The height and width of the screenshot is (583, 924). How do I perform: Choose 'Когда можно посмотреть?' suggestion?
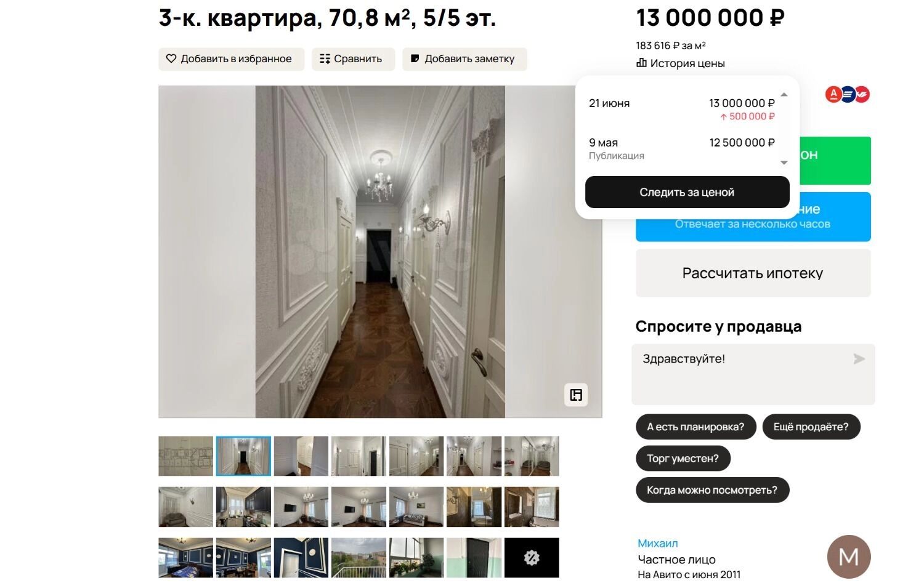[712, 490]
